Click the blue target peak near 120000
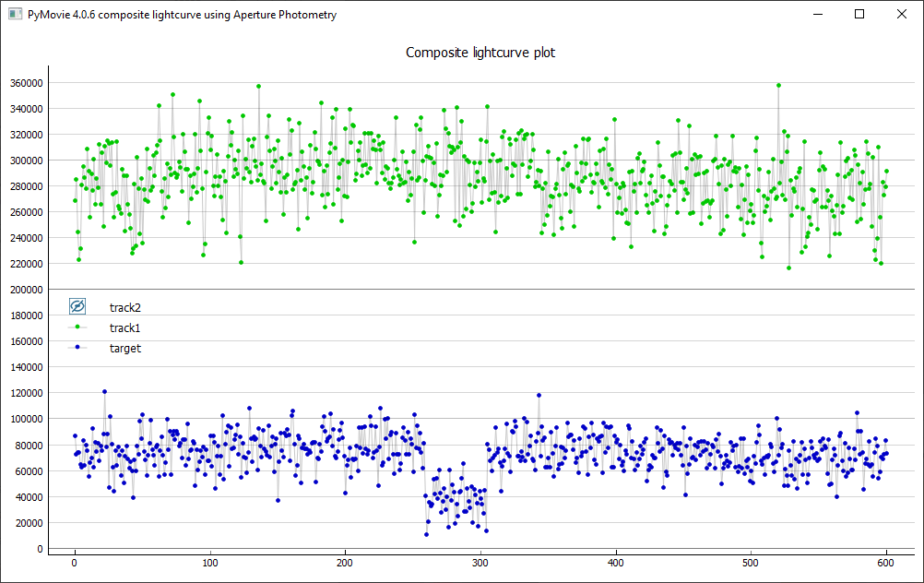 click(104, 392)
